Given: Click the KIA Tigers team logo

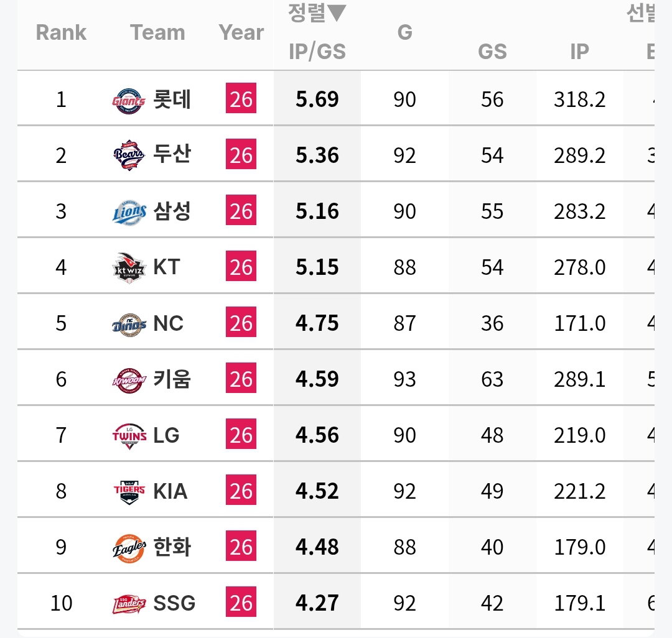Looking at the screenshot, I should [129, 492].
